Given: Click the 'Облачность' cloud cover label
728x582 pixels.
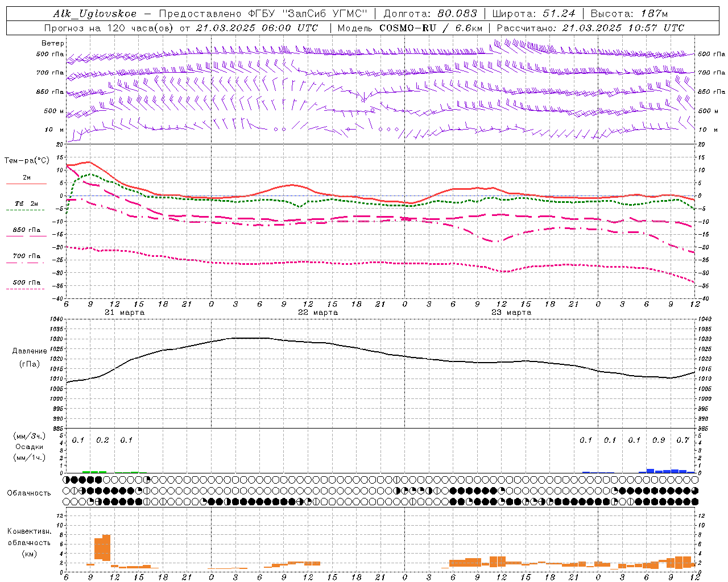Looking at the screenshot, I should tap(29, 493).
